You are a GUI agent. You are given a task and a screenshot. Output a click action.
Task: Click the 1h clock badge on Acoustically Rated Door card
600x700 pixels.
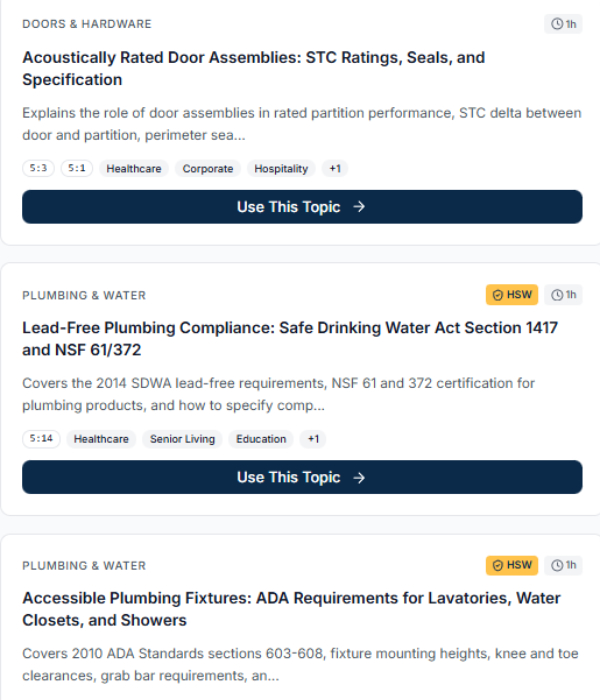(563, 24)
